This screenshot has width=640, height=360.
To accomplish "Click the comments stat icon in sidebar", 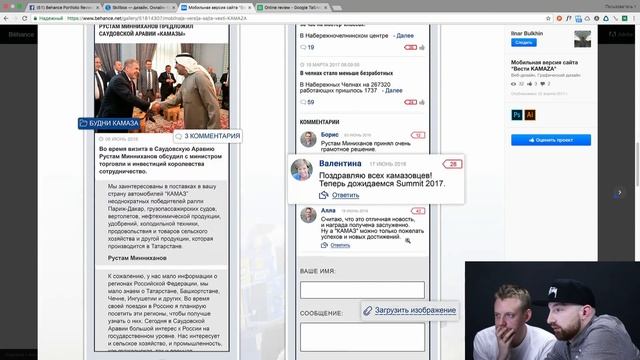I will pyautogui.click(x=543, y=84).
